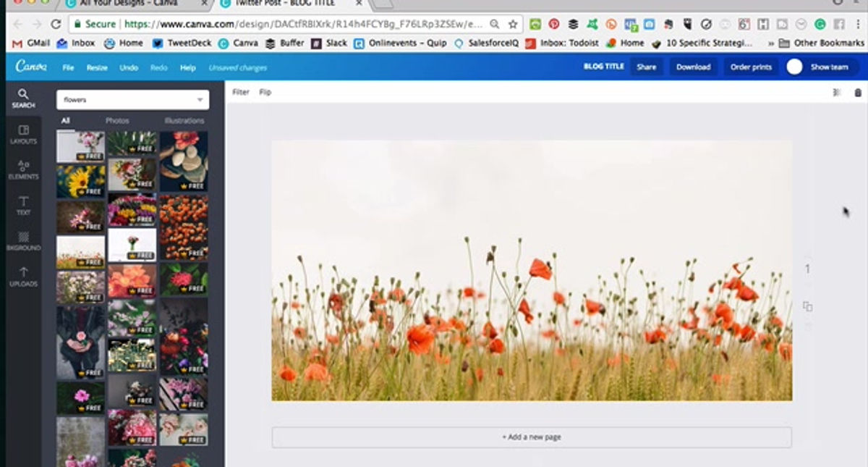The width and height of the screenshot is (868, 467).
Task: Click page number 1 beside canvas
Action: tap(808, 269)
